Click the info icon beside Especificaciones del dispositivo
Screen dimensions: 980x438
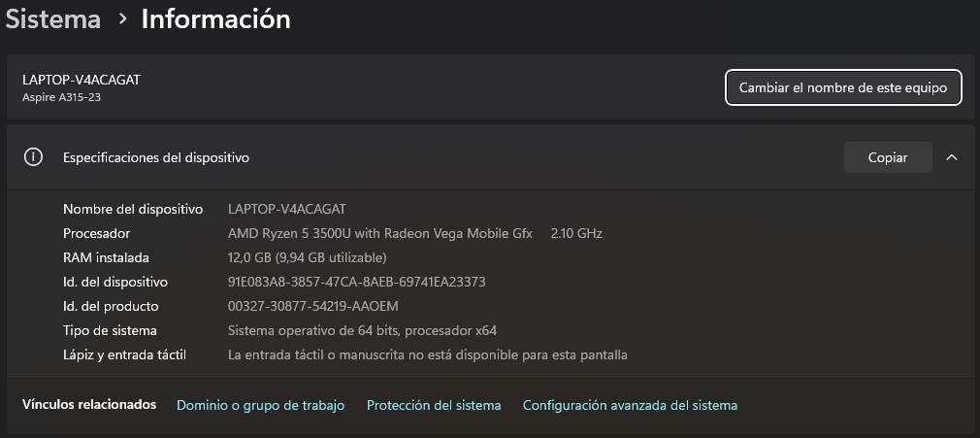(x=33, y=157)
